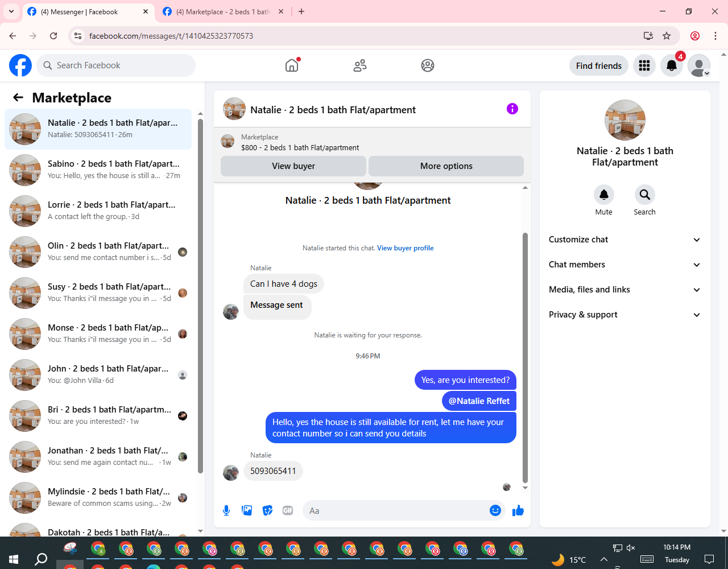Reload the page in browser
The height and width of the screenshot is (569, 728).
click(53, 36)
